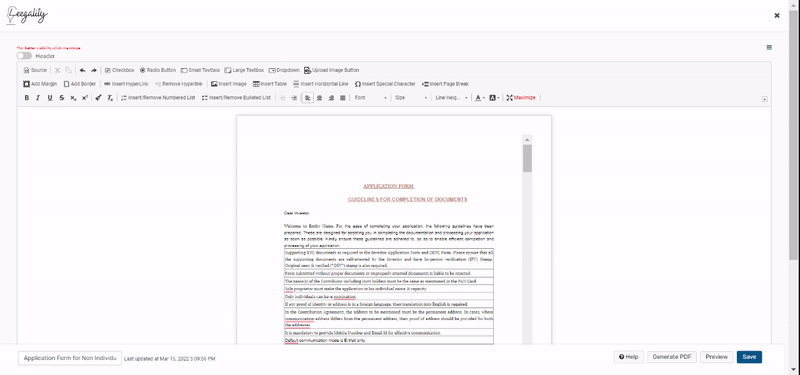Viewport: 800px width, 375px height.
Task: Save the document
Action: click(749, 357)
